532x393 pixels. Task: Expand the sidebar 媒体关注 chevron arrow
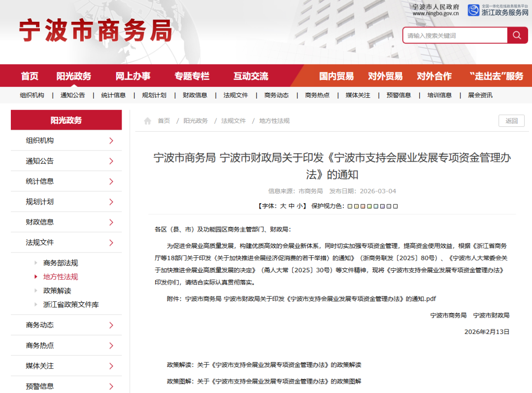coord(111,366)
